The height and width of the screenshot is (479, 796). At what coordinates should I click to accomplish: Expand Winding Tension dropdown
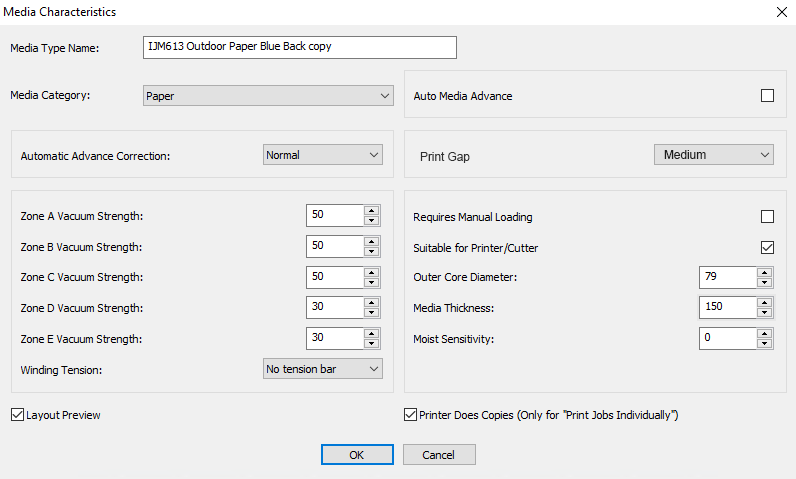[x=322, y=369]
